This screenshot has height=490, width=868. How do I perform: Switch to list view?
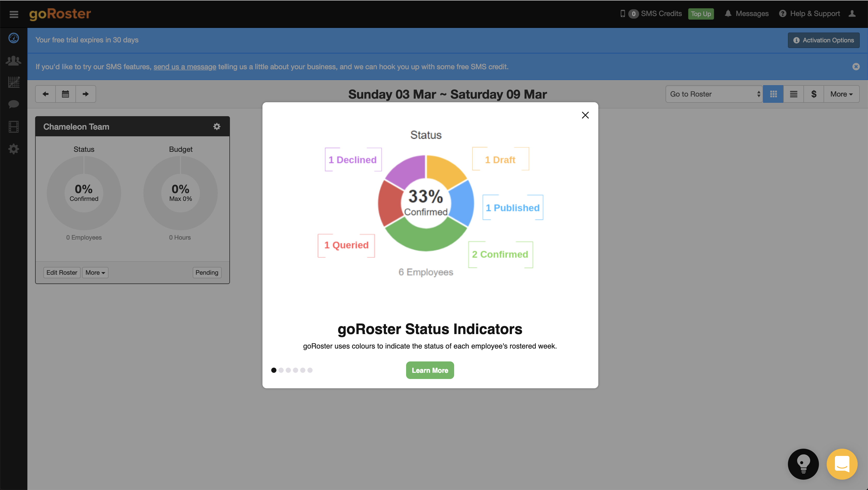pos(794,94)
